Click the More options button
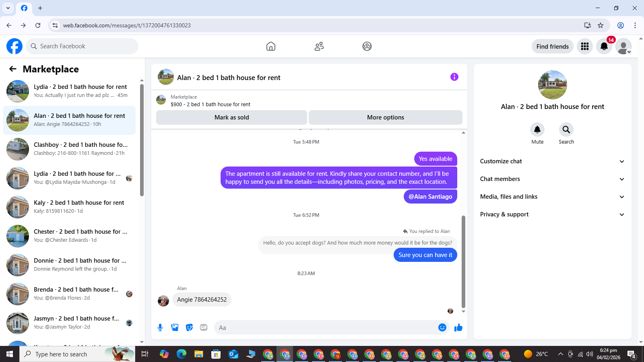 point(386,117)
